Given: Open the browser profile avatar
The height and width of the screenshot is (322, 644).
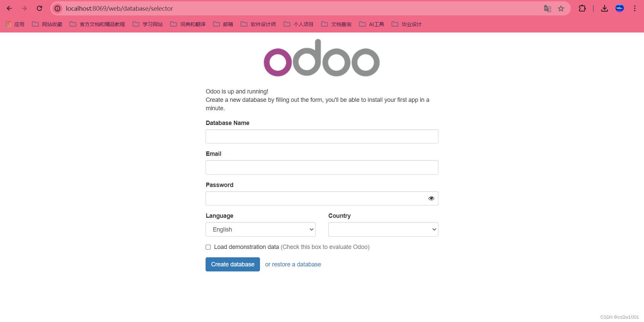Looking at the screenshot, I should pos(620,8).
